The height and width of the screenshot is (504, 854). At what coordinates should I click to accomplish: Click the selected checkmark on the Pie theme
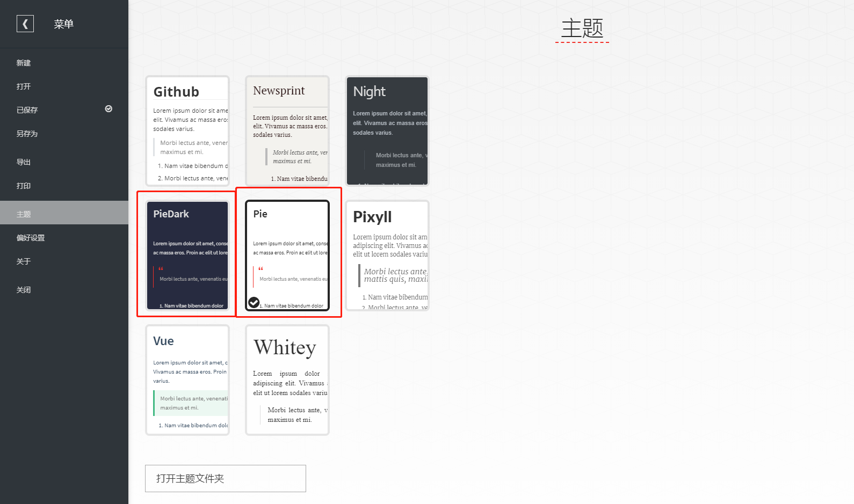(254, 303)
